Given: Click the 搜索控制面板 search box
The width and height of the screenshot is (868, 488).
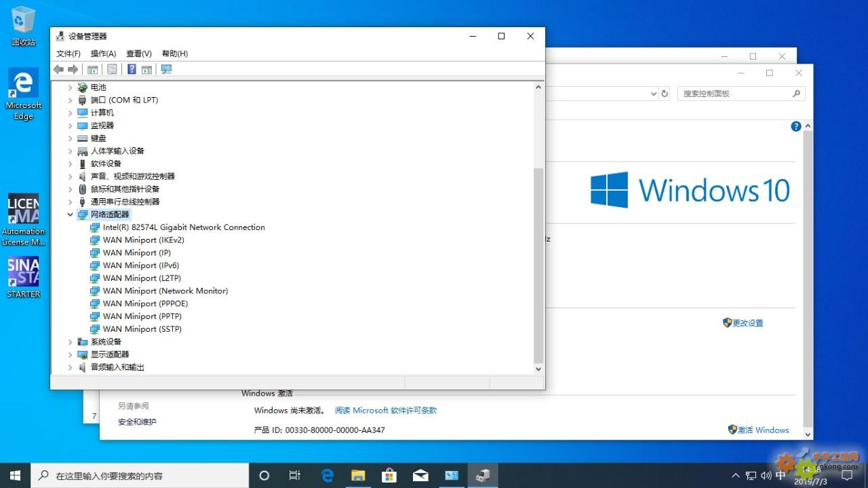Looking at the screenshot, I should point(741,94).
